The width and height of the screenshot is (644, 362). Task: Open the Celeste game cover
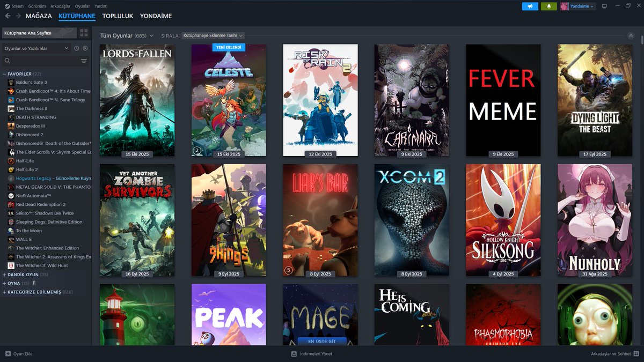(x=229, y=100)
